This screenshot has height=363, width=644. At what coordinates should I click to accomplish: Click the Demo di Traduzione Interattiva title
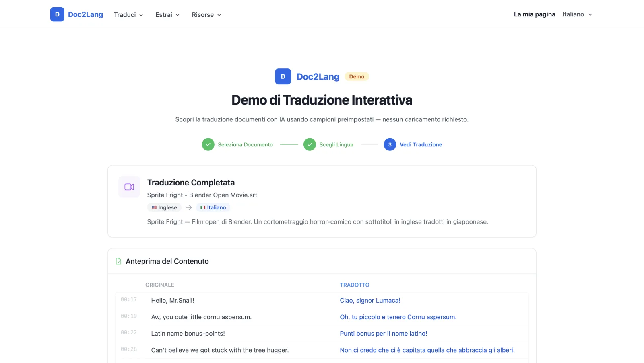[x=322, y=100]
